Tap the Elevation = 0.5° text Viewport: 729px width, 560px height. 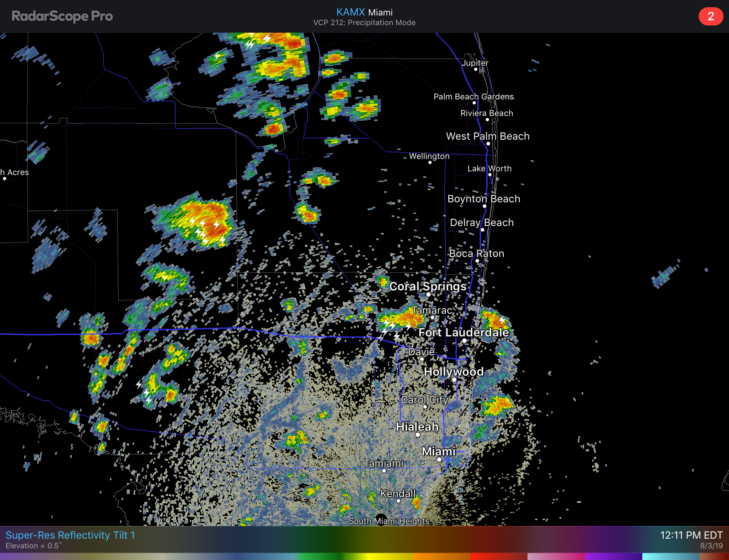[33, 546]
